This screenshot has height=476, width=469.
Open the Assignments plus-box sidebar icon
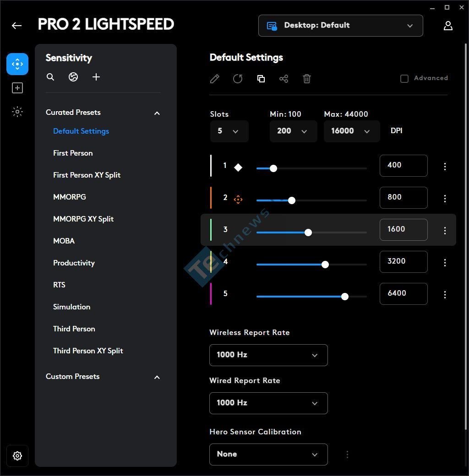(17, 88)
